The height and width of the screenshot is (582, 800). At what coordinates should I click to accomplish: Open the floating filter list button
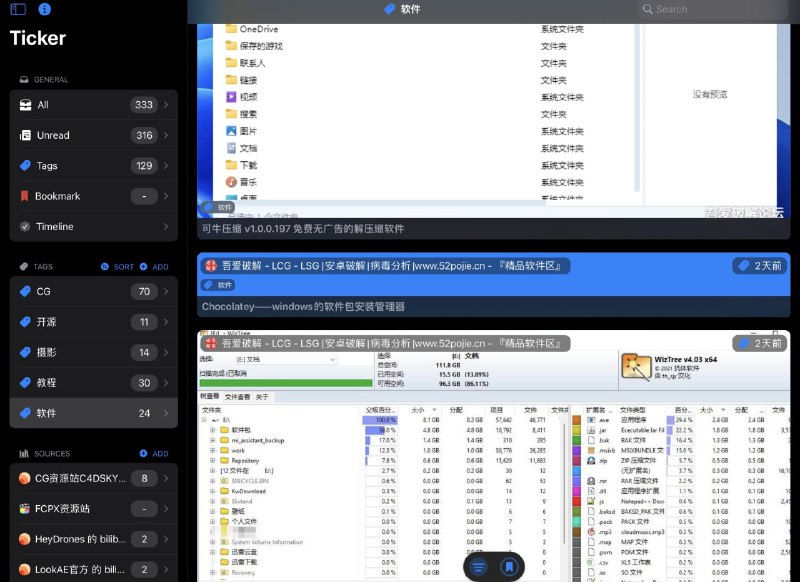[x=479, y=566]
